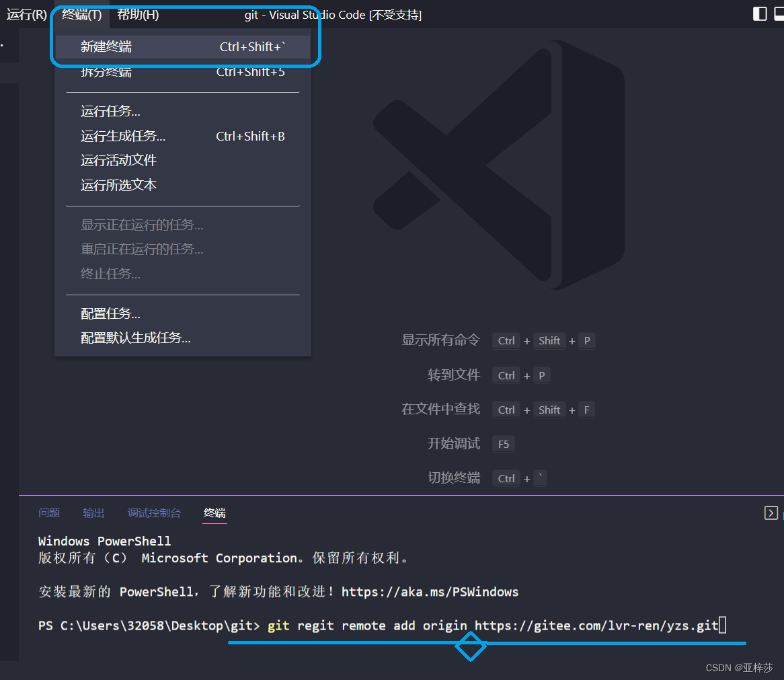Open the https://aka.ms/PSWindows link in terminal
The width and height of the screenshot is (784, 680).
click(x=430, y=592)
